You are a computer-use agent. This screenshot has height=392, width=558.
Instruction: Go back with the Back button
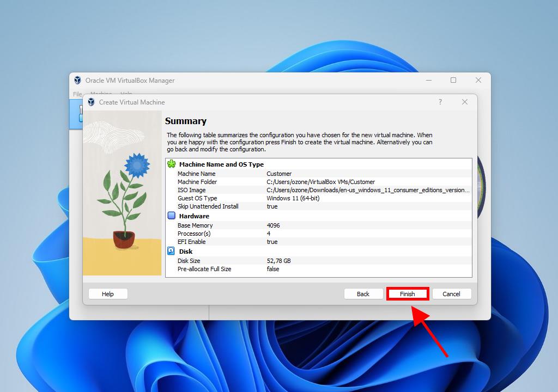tap(363, 294)
